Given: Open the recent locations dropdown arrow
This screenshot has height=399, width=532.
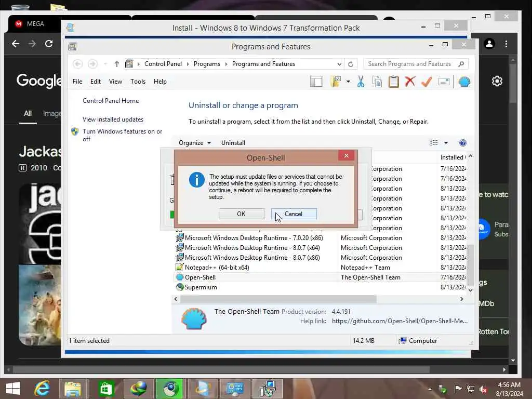Looking at the screenshot, I should click(x=105, y=64).
